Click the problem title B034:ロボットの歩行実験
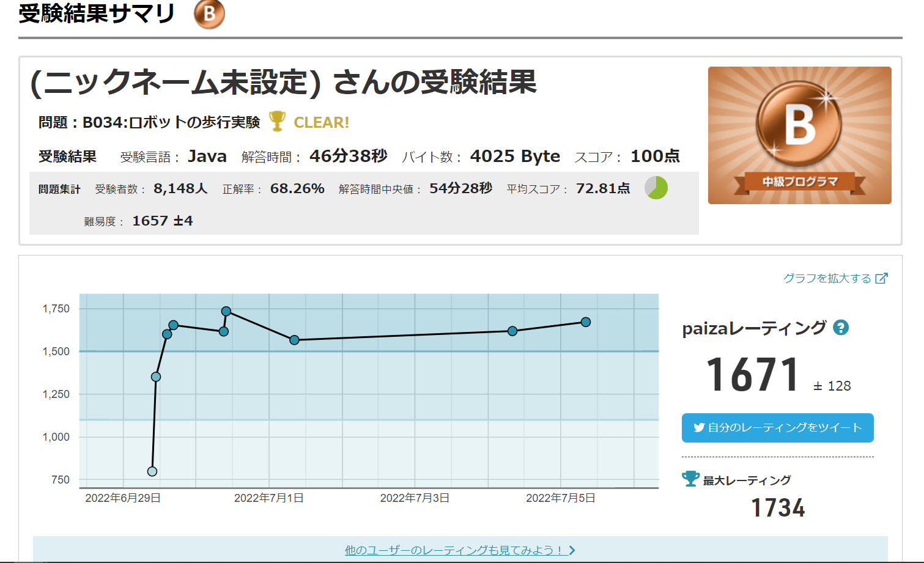 [171, 122]
